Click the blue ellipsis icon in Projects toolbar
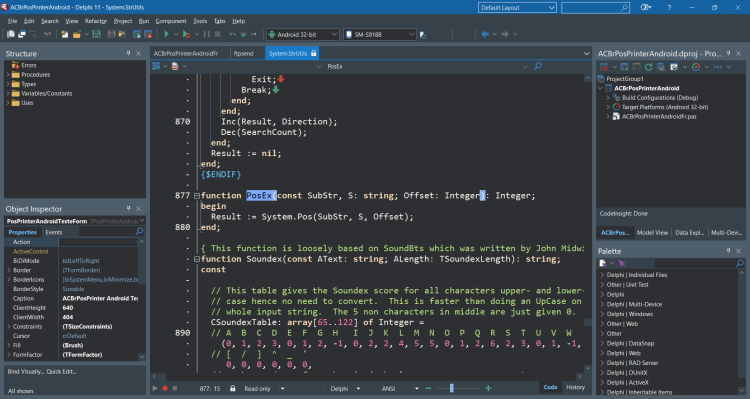This screenshot has height=399, width=750. click(718, 67)
